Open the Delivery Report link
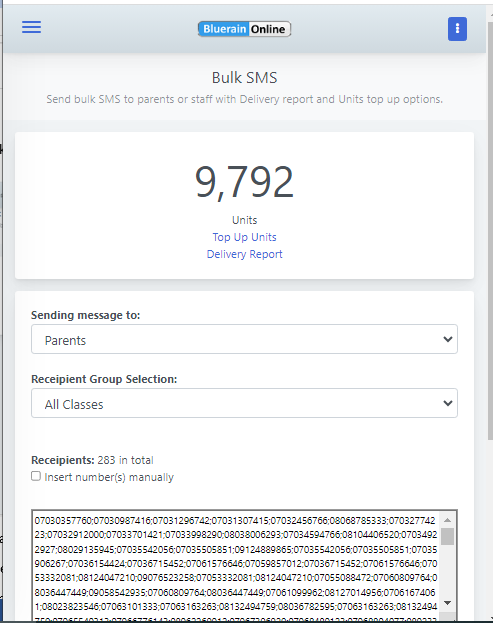493x623 pixels. pos(244,254)
